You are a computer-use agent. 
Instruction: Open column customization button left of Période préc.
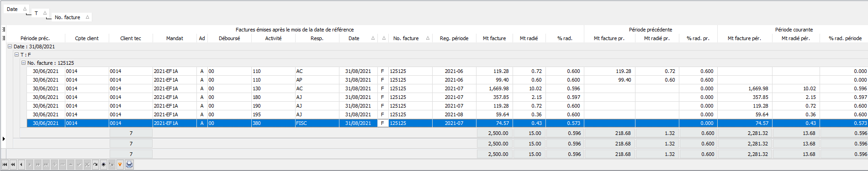4,38
